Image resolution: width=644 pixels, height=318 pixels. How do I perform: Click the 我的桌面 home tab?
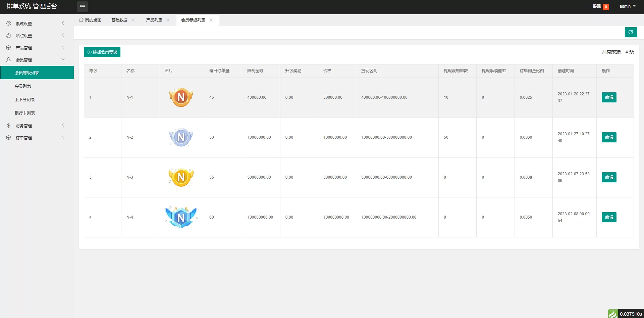click(90, 20)
